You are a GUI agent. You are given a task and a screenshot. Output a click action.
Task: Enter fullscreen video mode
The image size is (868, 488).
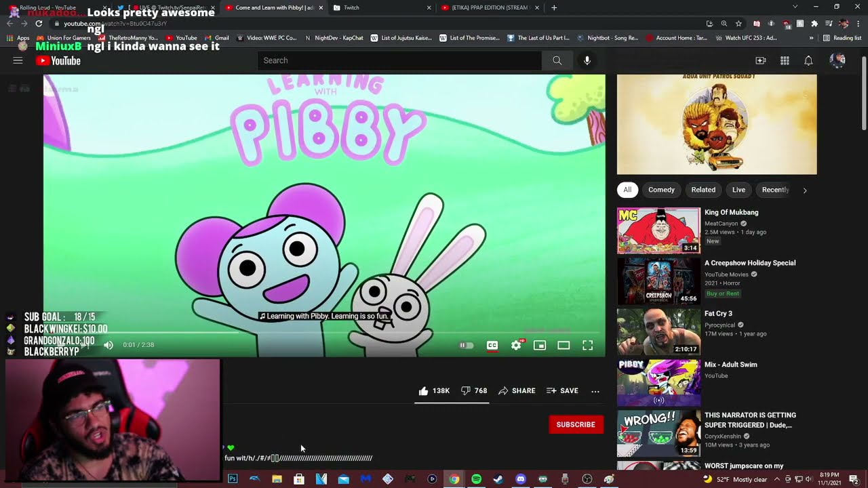[x=588, y=345]
